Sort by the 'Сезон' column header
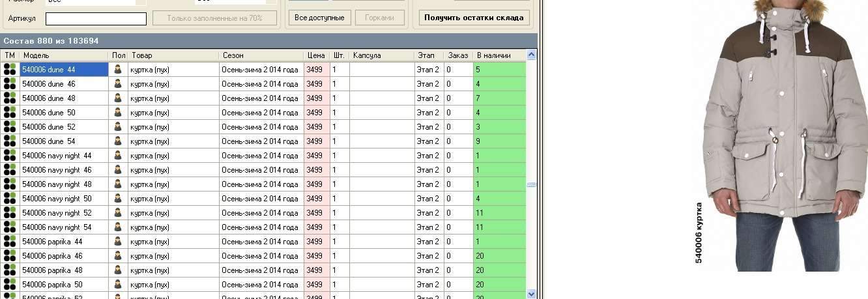868x299 pixels. tap(261, 55)
